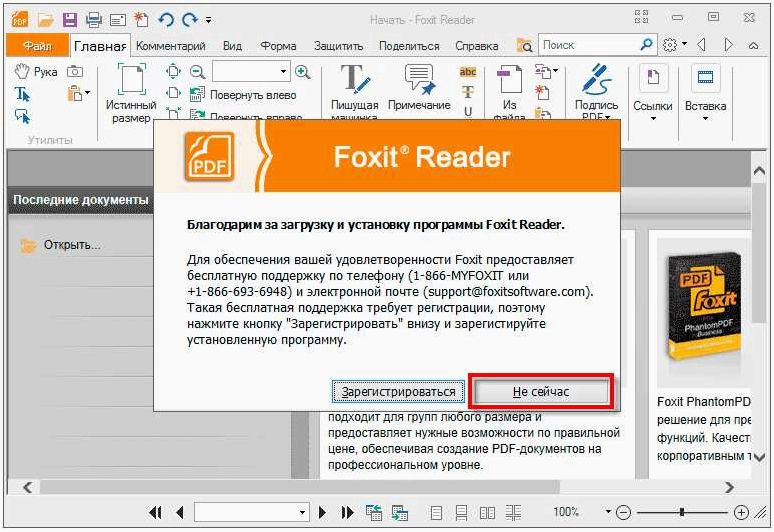Switch to the Главная tab

[x=100, y=46]
